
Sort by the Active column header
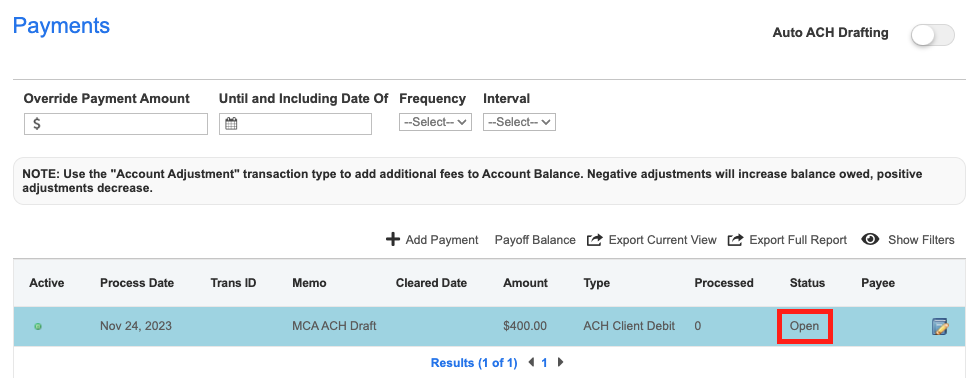click(x=47, y=283)
